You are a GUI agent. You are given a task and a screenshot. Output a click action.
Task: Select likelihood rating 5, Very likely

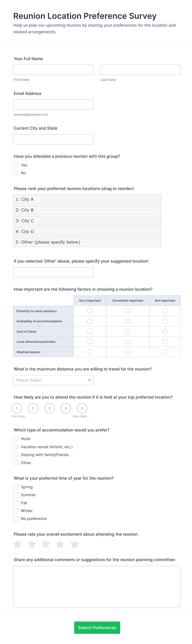82,408
